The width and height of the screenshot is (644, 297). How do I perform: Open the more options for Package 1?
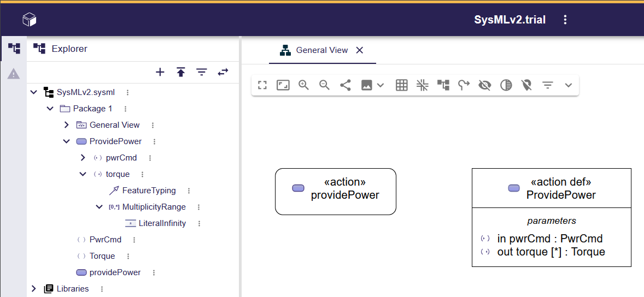[125, 109]
